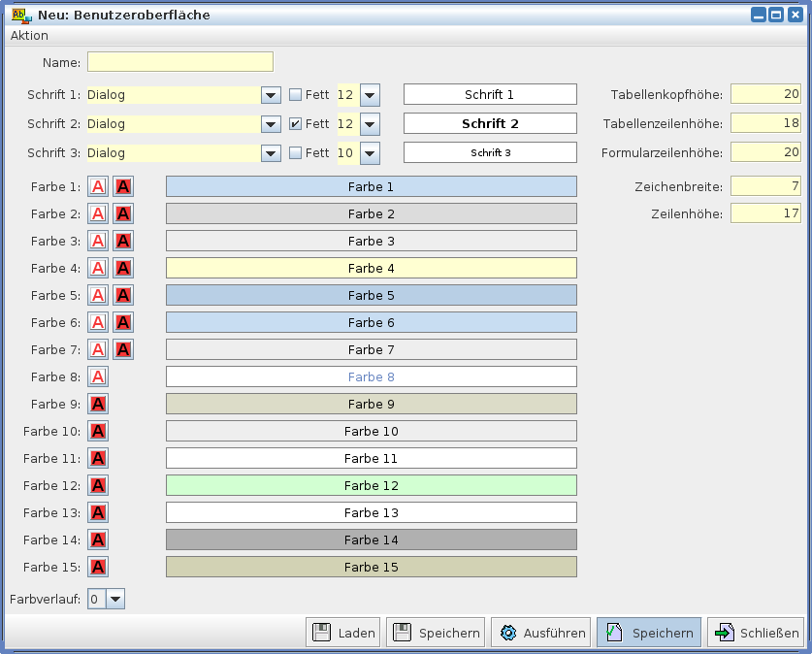Click the text color icon for Farbe 1
The image size is (812, 654).
point(98,186)
